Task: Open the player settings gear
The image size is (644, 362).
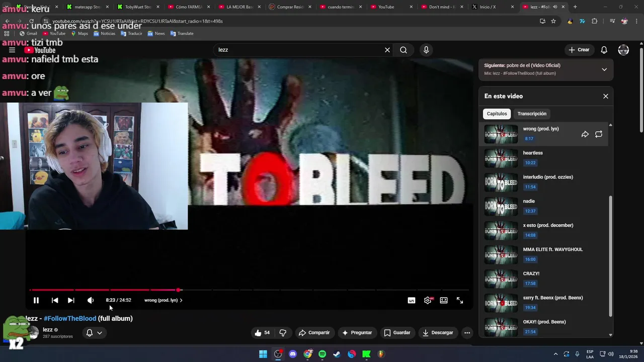Action: click(428, 300)
